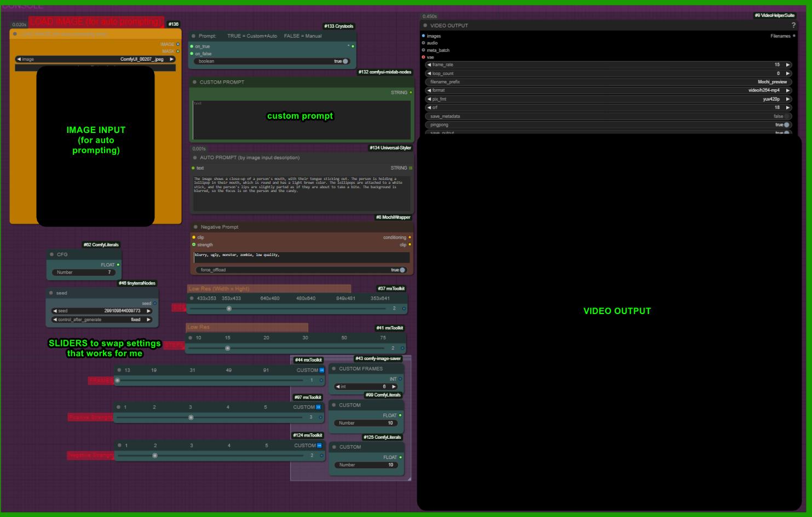Click the Low Res resolution slider handle

point(229,309)
